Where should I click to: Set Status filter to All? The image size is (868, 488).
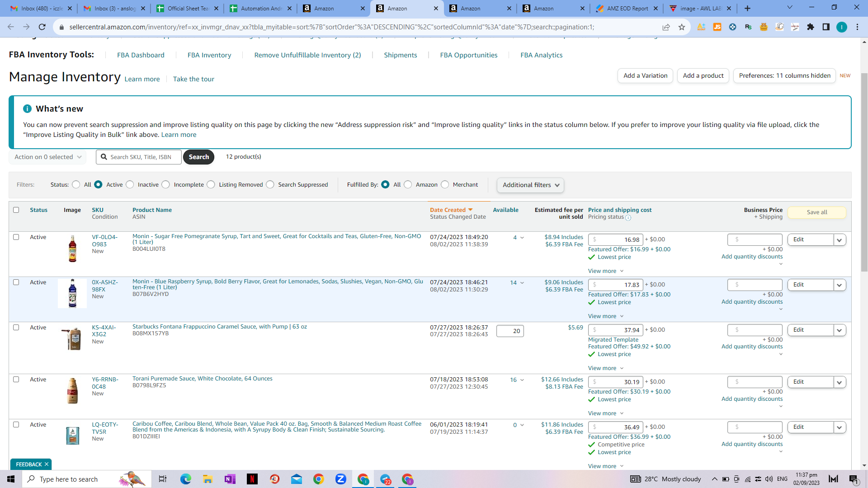click(76, 185)
